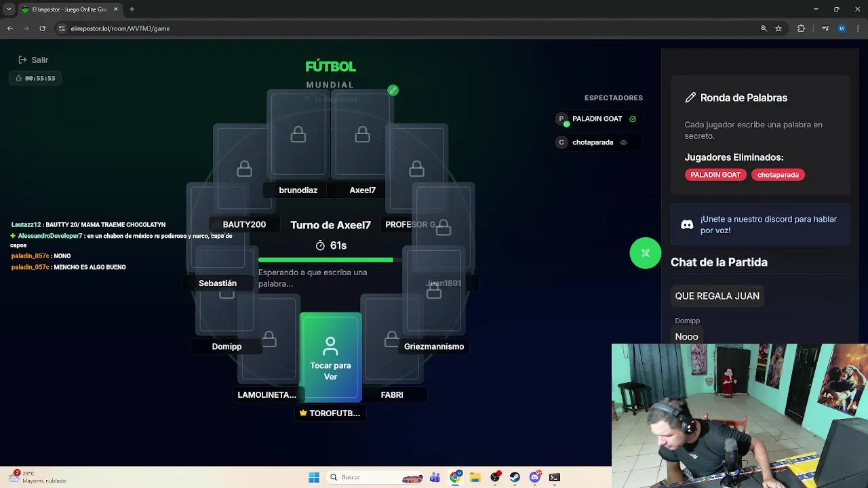Open the weather widget showing 23°C
Screen dimensions: 868x488
(x=39, y=477)
